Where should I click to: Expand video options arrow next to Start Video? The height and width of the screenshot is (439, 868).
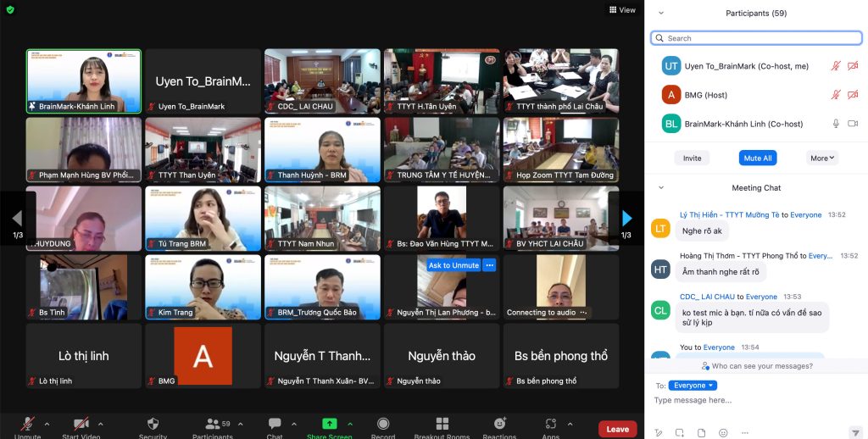point(100,424)
